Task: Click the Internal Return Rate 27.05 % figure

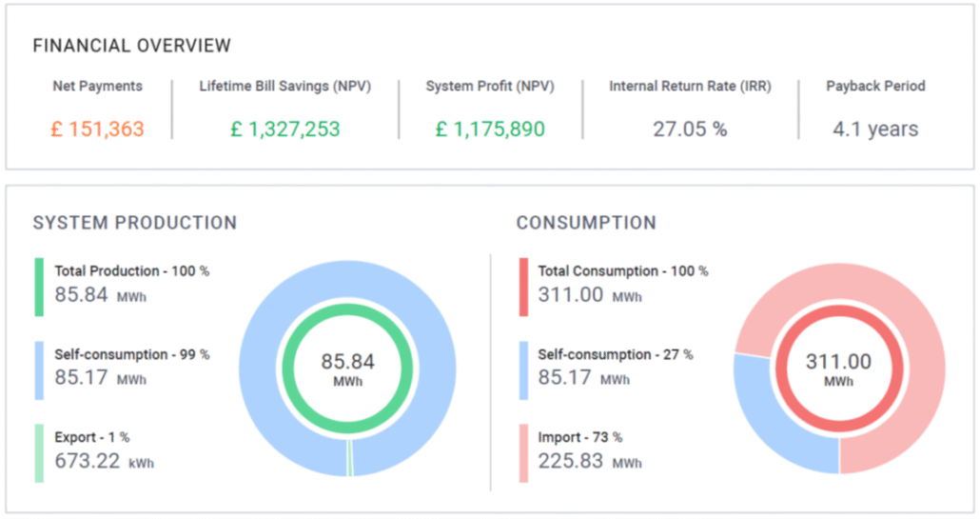Action: pos(690,129)
